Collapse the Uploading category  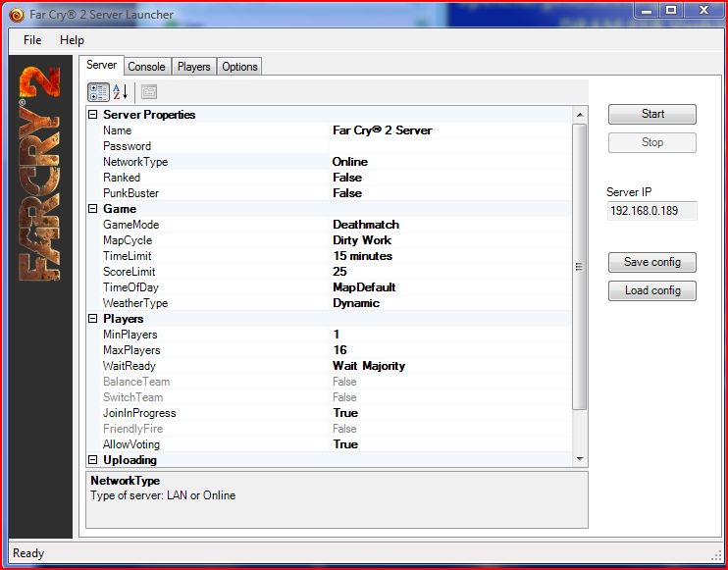click(x=93, y=460)
